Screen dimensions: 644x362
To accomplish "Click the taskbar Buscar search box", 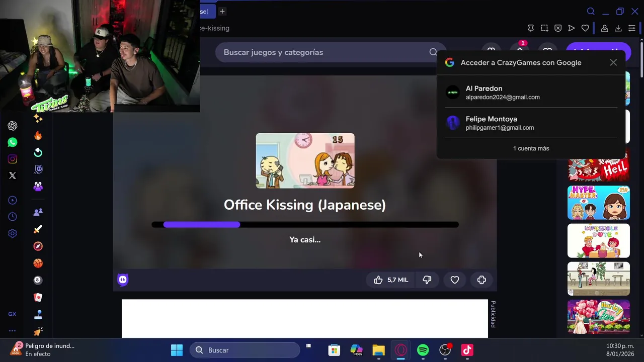I will (245, 350).
